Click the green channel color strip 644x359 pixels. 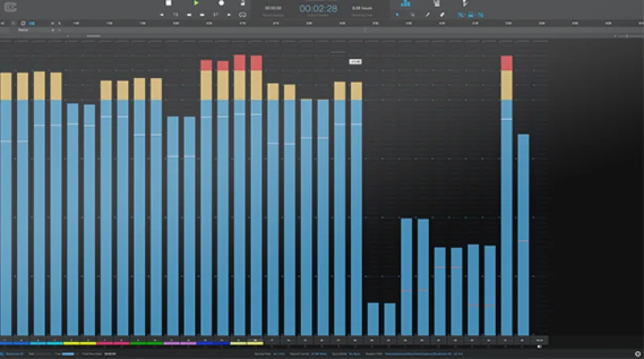point(147,344)
